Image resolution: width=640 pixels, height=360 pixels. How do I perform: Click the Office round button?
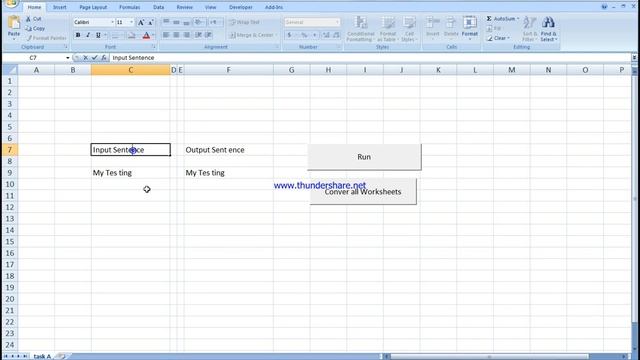[11, 3]
